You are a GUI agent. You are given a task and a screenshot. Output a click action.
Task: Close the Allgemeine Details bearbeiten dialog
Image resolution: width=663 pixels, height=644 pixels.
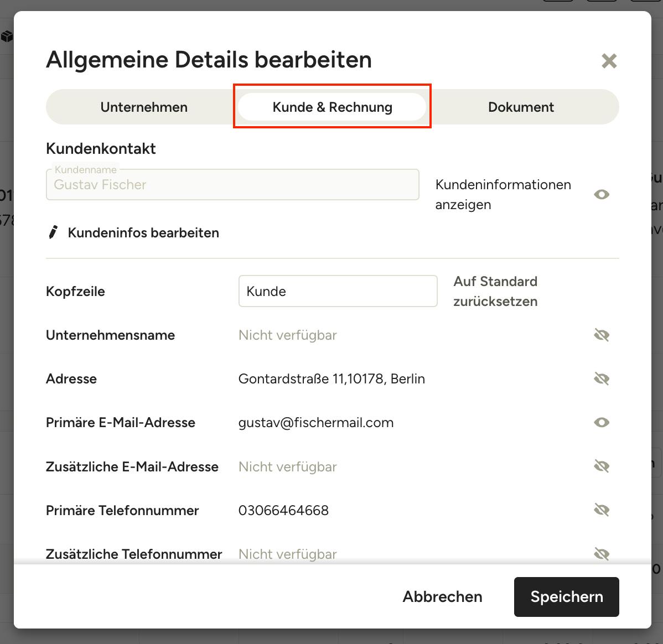[x=609, y=61]
